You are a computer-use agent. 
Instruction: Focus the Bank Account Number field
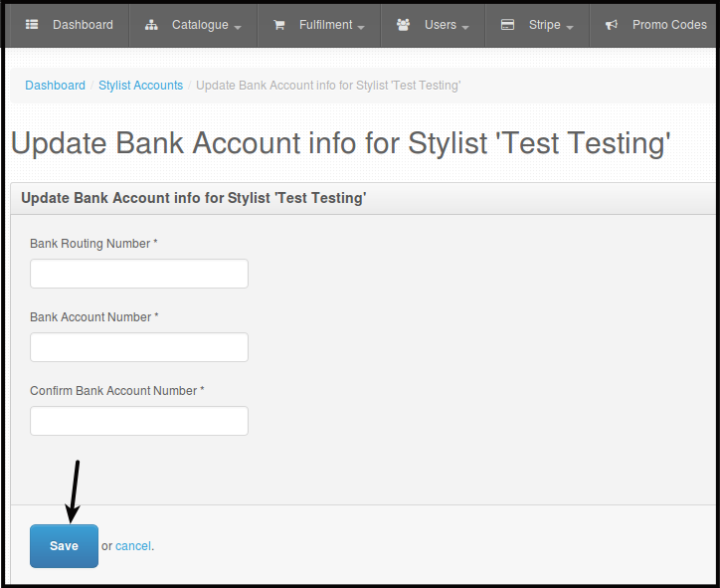coord(139,347)
